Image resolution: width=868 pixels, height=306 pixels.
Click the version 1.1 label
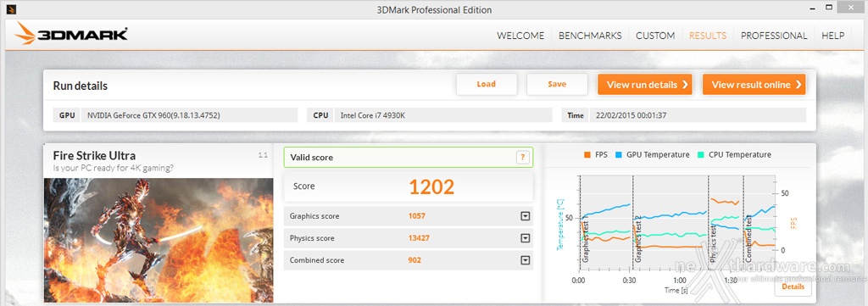tap(263, 155)
